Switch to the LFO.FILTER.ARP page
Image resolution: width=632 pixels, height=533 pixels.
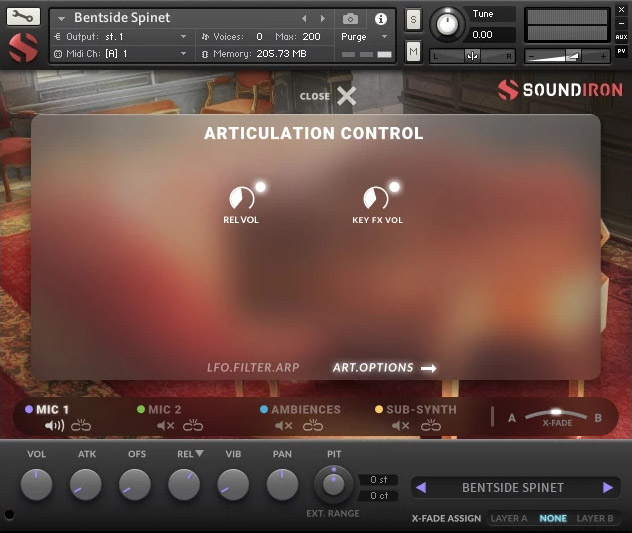pyautogui.click(x=254, y=368)
